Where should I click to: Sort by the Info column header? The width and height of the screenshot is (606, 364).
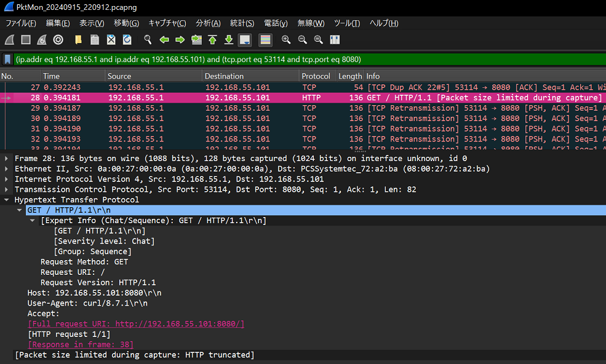[485, 76]
